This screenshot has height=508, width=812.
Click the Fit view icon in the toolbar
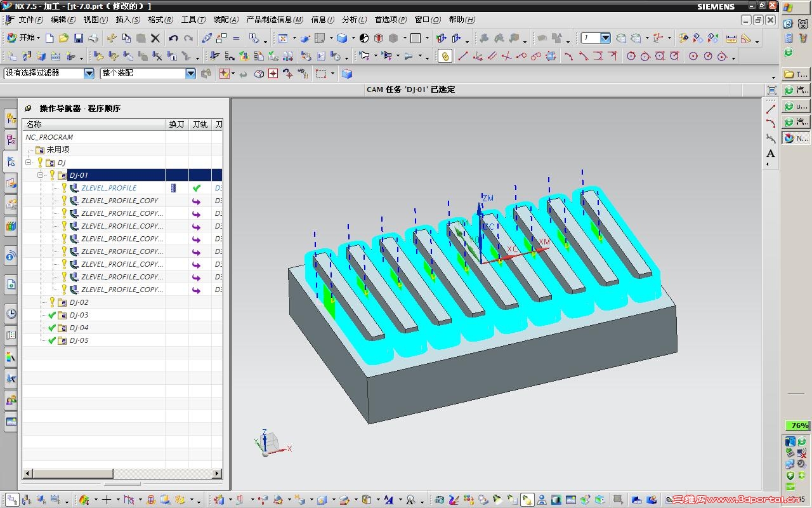[x=283, y=38]
